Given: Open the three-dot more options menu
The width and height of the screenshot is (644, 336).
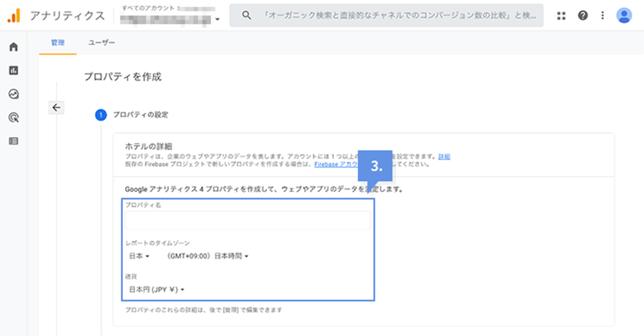Looking at the screenshot, I should (x=603, y=16).
